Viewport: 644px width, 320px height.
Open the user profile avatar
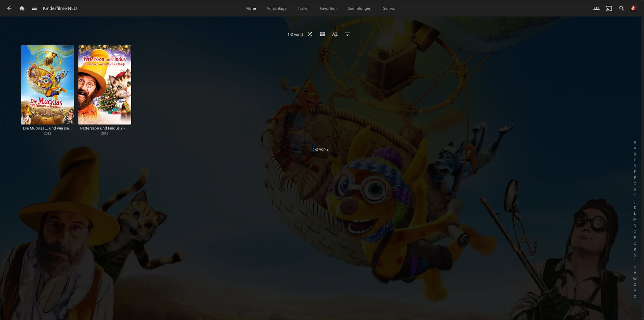tap(633, 8)
